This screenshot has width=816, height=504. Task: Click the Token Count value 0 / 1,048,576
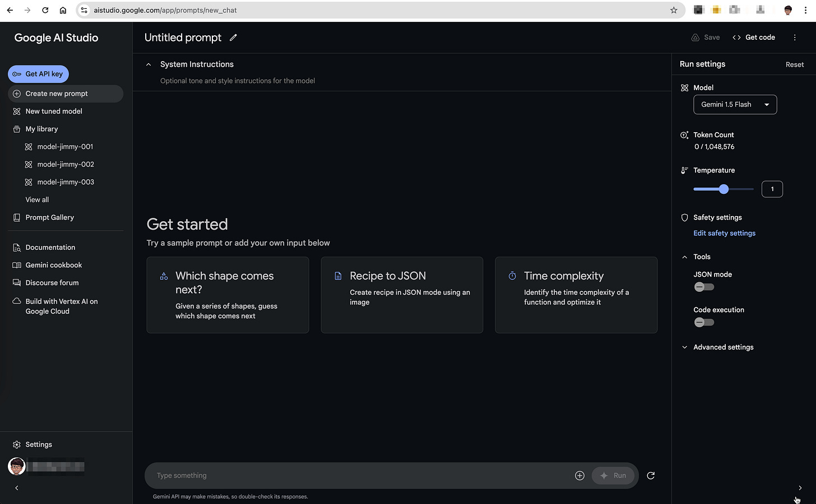(x=714, y=147)
